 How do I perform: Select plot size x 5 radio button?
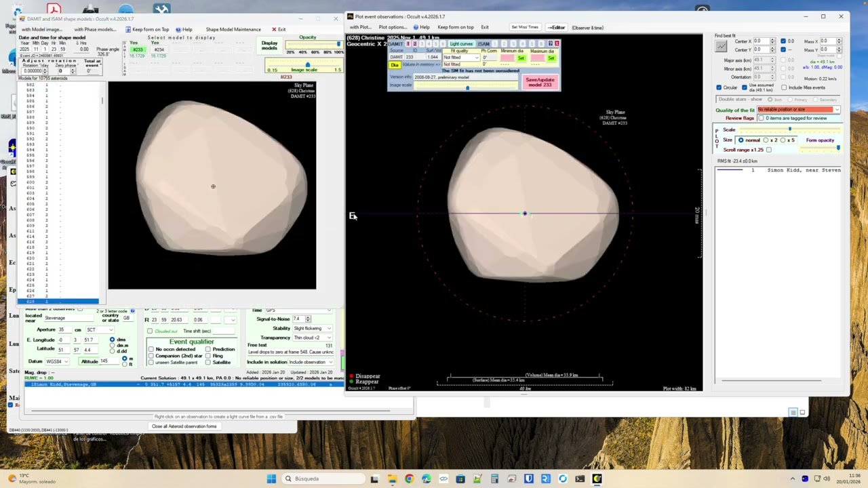783,140
